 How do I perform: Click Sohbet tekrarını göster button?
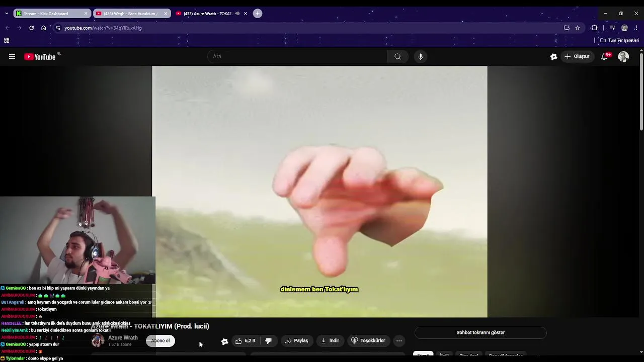[x=480, y=333]
